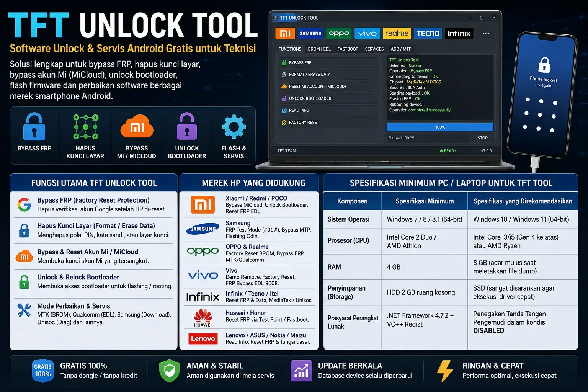Screen dimensions: 588x392
Task: Click the green Oppo logo in supported brands list
Action: coord(203,251)
